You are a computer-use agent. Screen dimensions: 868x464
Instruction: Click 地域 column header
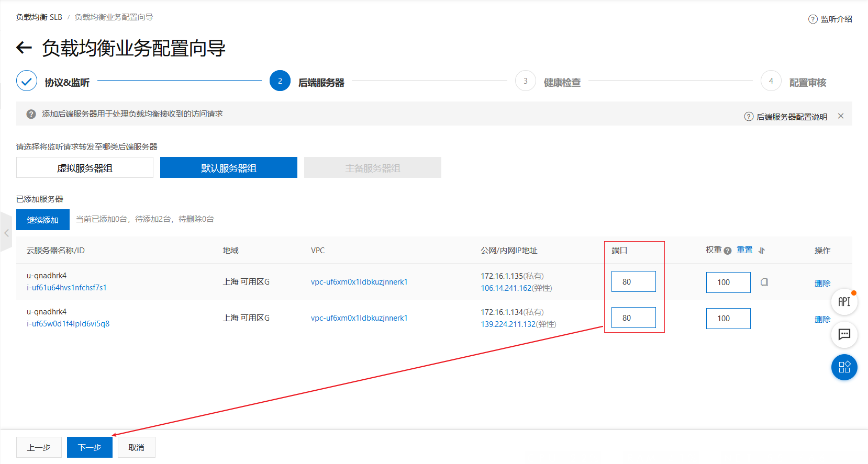click(x=231, y=251)
